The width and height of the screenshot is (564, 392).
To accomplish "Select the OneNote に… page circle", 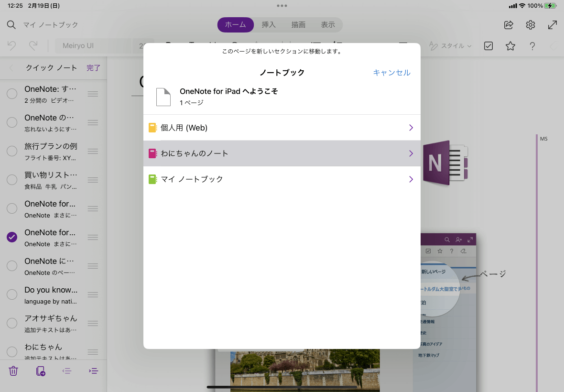I will pyautogui.click(x=12, y=266).
